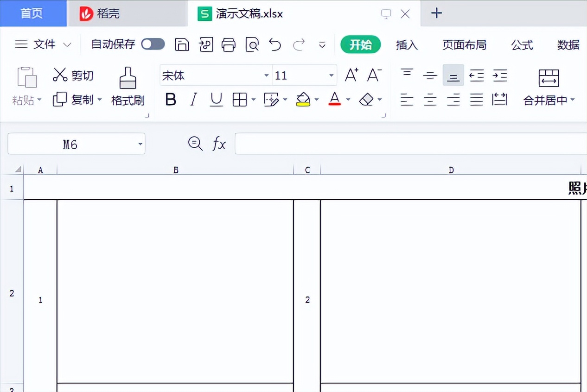Undo the last action
The image size is (587, 392).
[x=275, y=44]
